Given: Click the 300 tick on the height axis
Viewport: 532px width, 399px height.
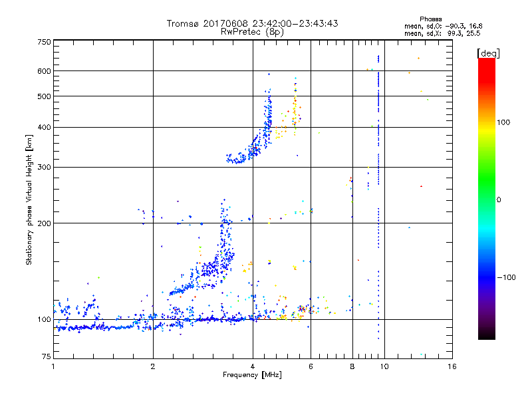Looking at the screenshot, I should pyautogui.click(x=44, y=167).
